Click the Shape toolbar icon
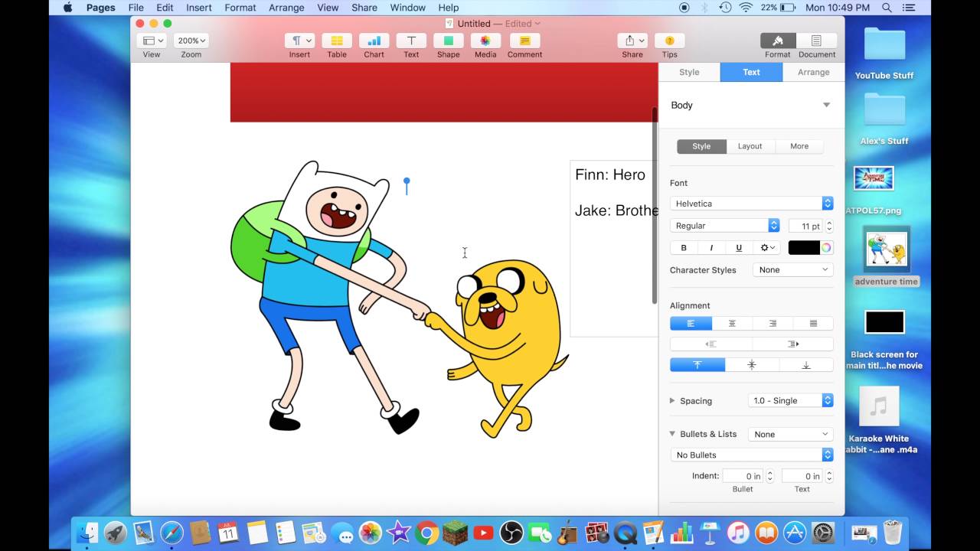 tap(449, 41)
